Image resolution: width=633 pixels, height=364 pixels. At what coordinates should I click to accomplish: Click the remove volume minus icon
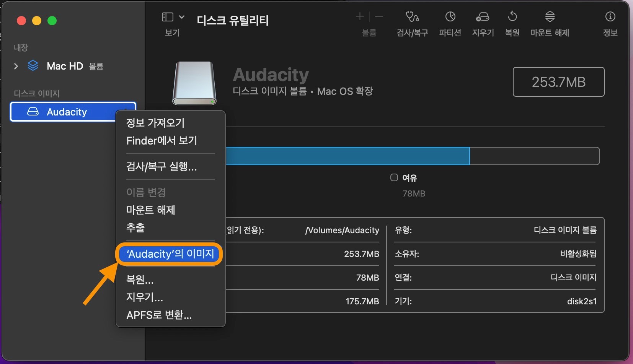point(379,16)
